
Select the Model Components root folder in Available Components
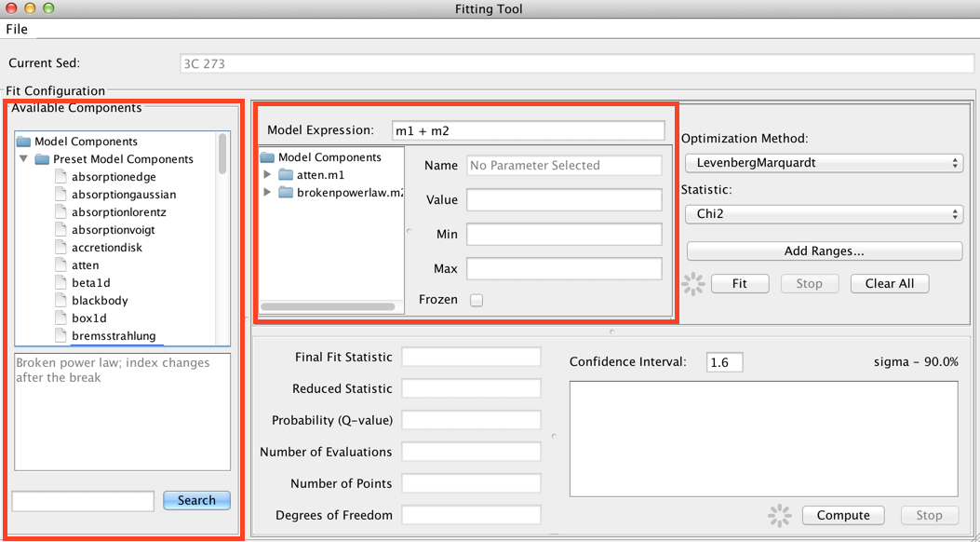point(87,142)
